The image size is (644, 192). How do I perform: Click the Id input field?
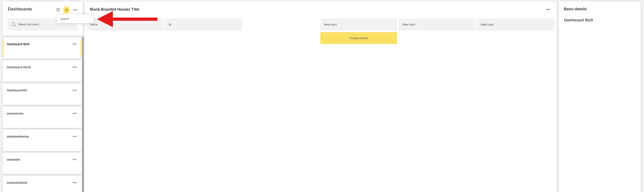[203, 24]
